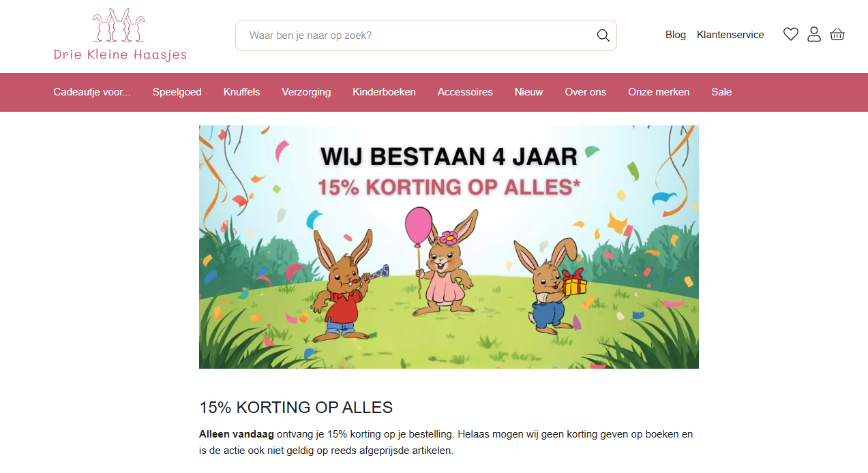Click the Drie Kleine Haasjes rabbit logo

point(119,34)
